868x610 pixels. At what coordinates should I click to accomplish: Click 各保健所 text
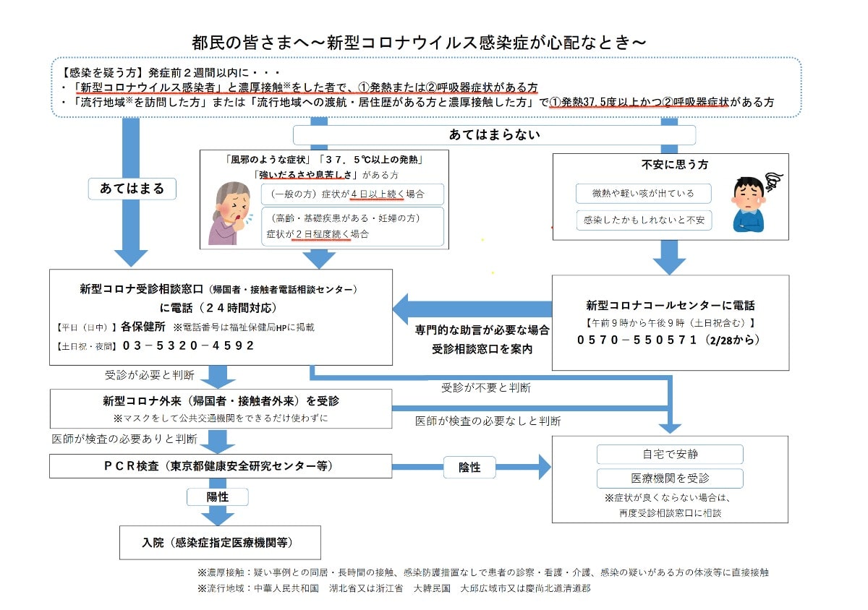tap(144, 327)
